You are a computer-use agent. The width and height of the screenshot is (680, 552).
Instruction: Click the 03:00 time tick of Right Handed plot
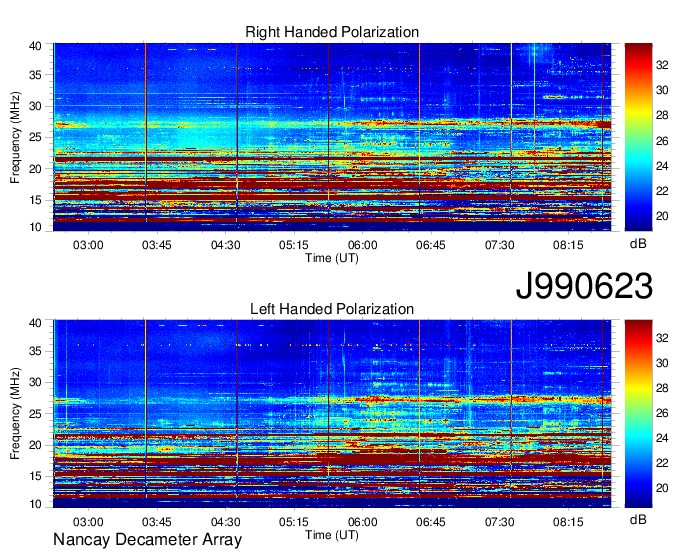coord(88,245)
